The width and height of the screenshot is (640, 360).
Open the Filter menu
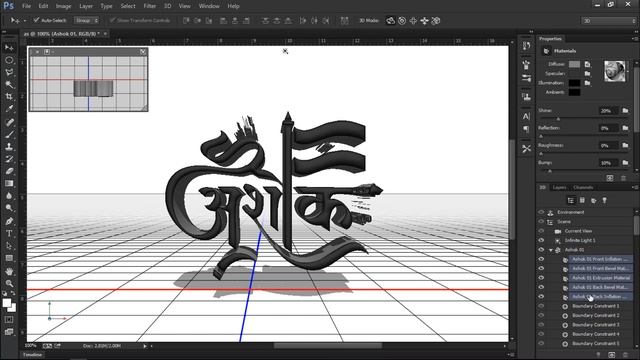pyautogui.click(x=150, y=6)
